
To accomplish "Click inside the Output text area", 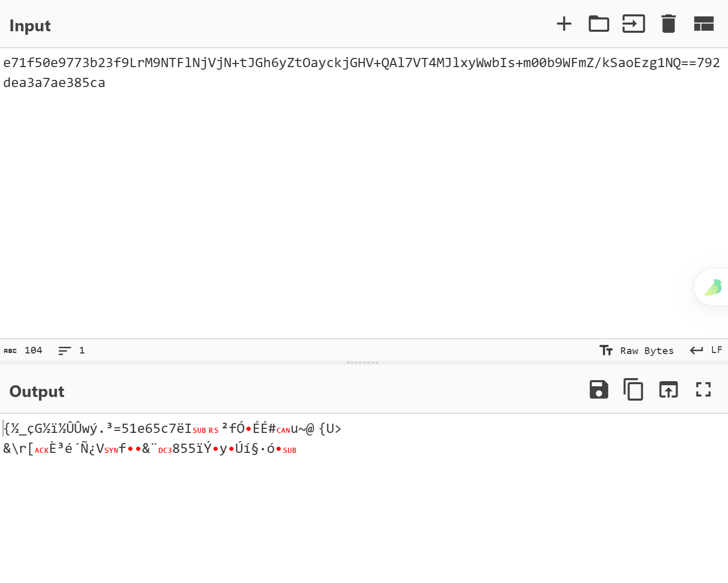I will [x=364, y=498].
